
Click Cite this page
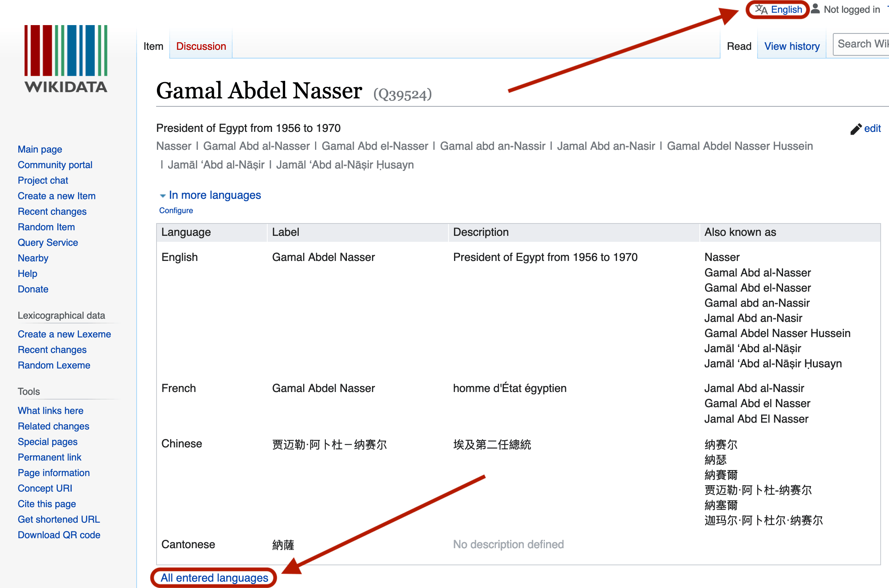pos(47,504)
